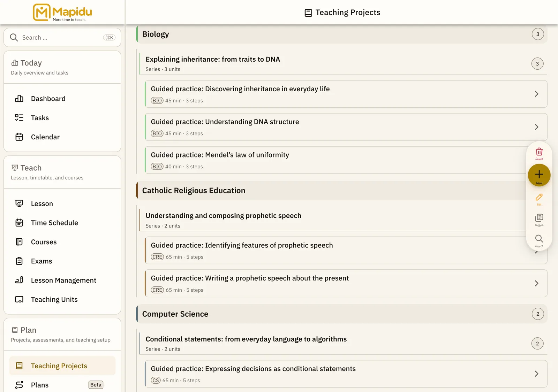
Task: Open Lesson menu item
Action: pos(62,203)
